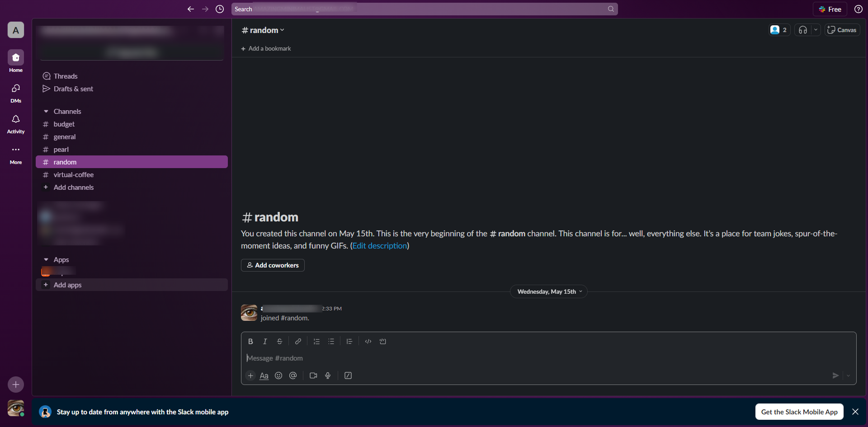This screenshot has height=427, width=868.
Task: Open the user profile avatar at bottom-left
Action: pyautogui.click(x=16, y=408)
